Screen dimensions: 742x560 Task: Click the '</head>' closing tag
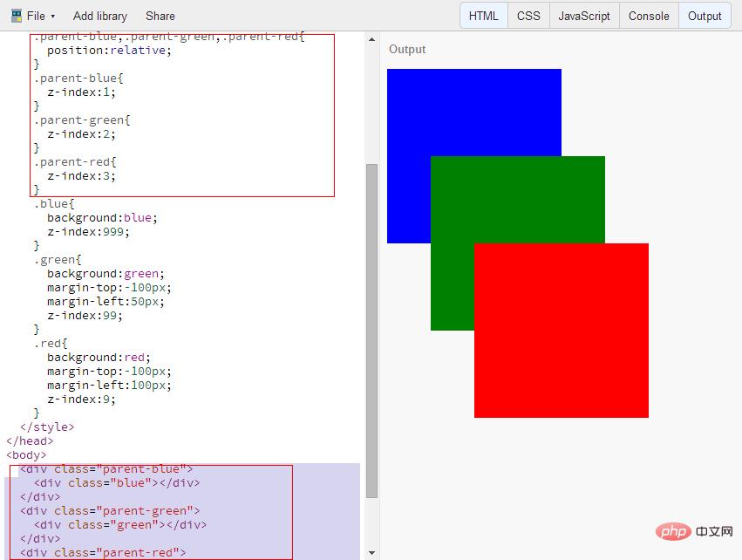click(x=30, y=441)
